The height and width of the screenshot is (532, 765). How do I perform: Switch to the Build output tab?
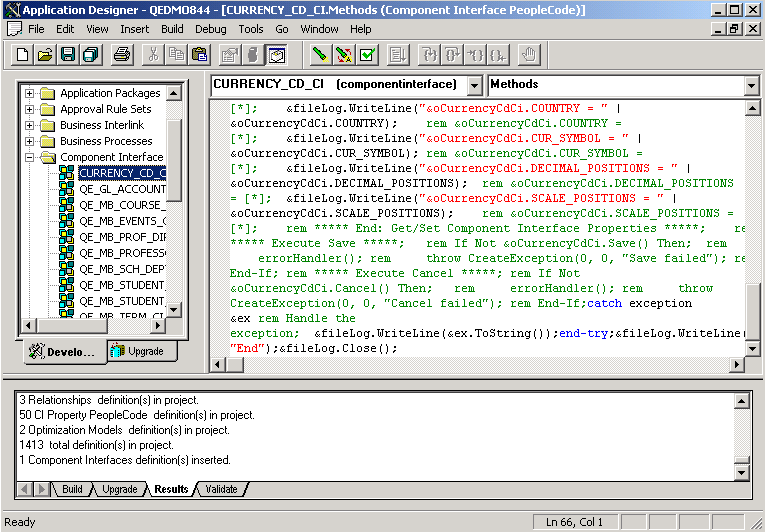[72, 489]
